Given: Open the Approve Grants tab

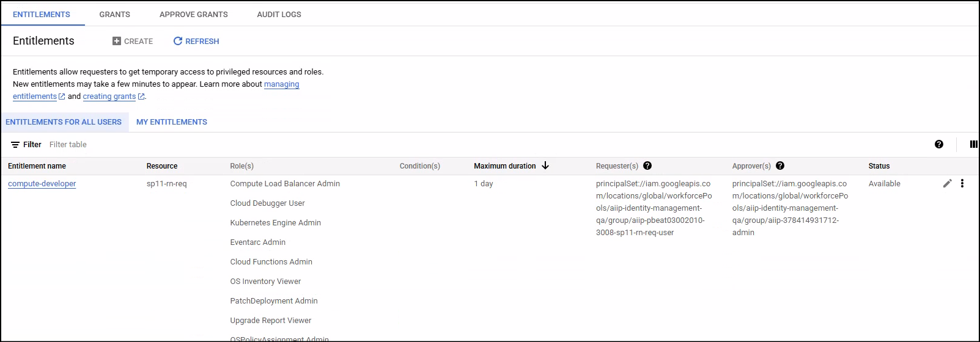Looking at the screenshot, I should point(193,14).
